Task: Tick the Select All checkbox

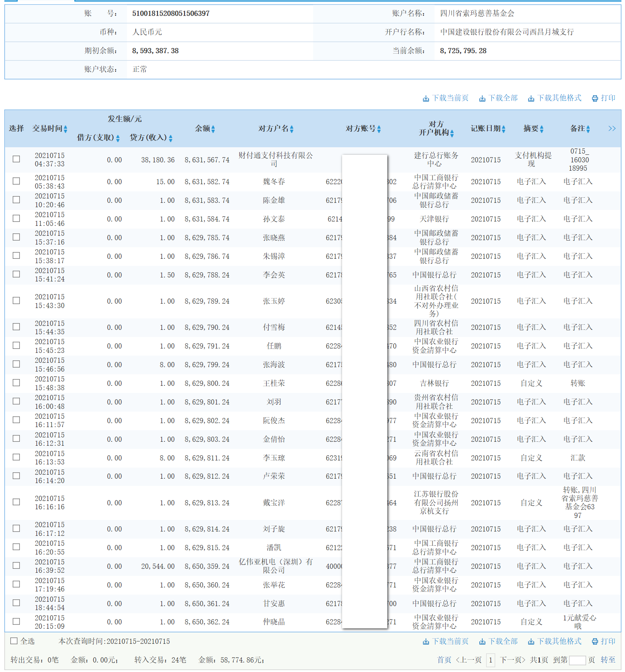Action: click(14, 641)
